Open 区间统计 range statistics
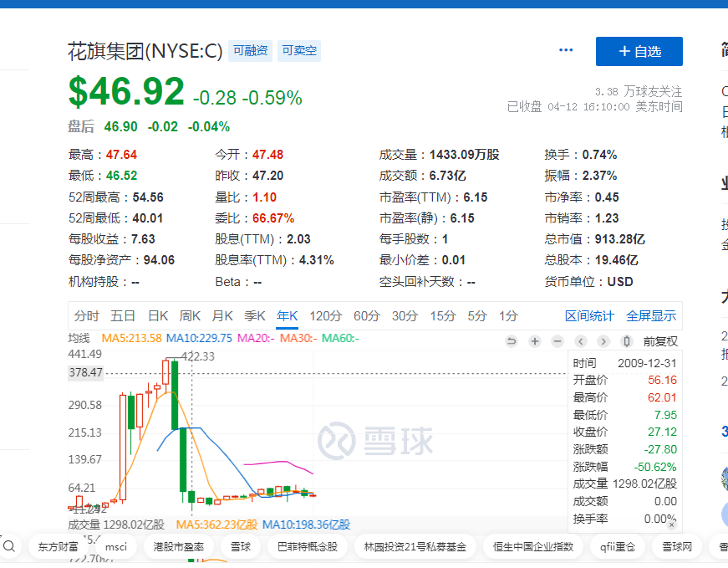Image resolution: width=728 pixels, height=568 pixels. point(589,316)
